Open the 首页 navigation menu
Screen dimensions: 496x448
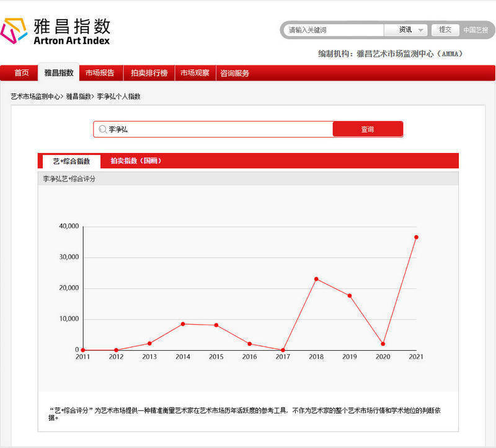(x=22, y=72)
